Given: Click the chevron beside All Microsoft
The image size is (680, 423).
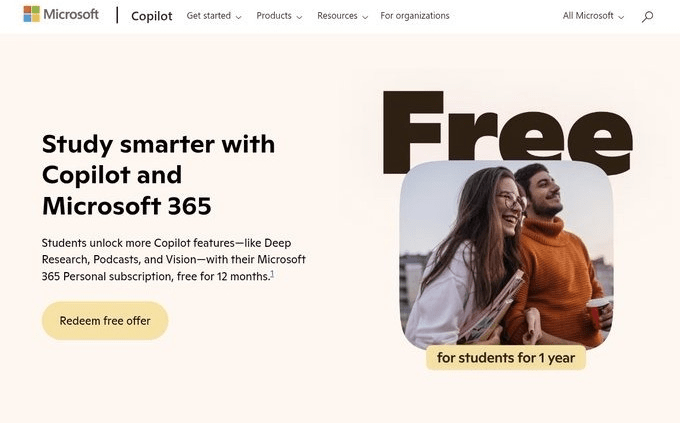Looking at the screenshot, I should click(621, 17).
